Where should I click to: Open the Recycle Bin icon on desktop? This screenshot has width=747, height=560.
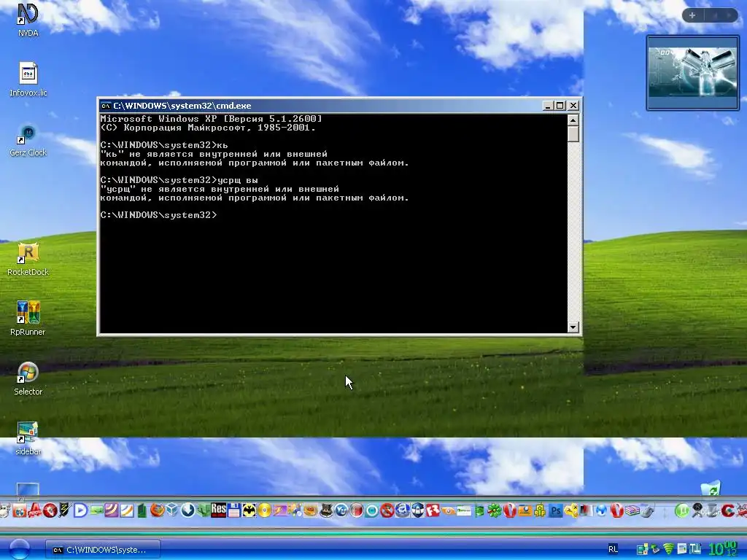(x=711, y=488)
